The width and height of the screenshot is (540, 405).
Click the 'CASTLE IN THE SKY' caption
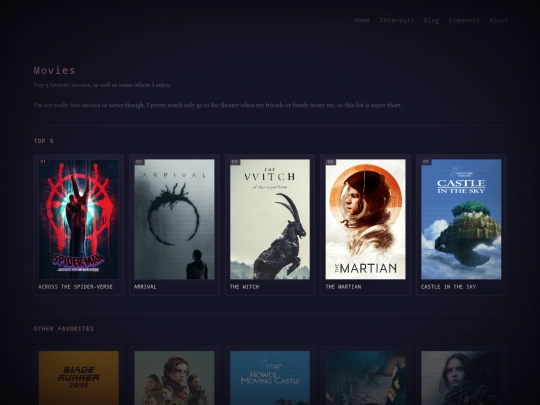pos(448,287)
